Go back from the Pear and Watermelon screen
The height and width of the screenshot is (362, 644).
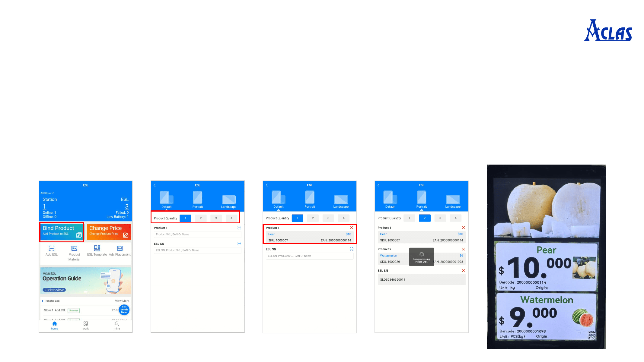[378, 185]
